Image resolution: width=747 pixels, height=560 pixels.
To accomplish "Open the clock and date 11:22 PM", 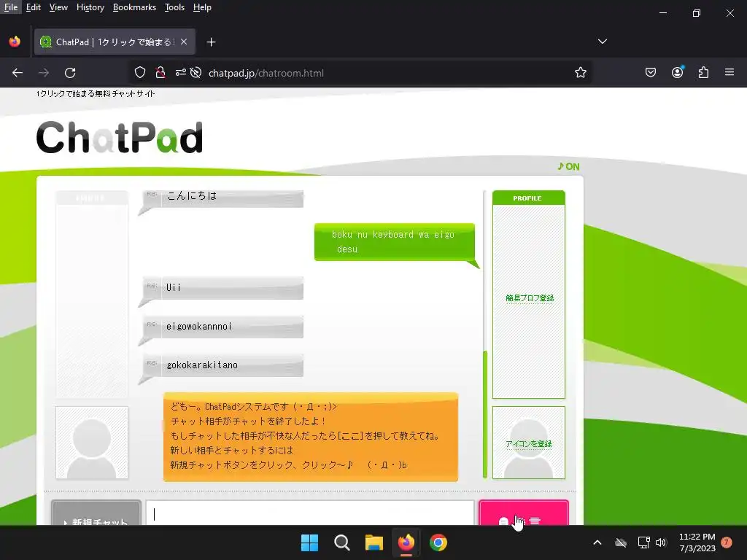I will click(697, 542).
